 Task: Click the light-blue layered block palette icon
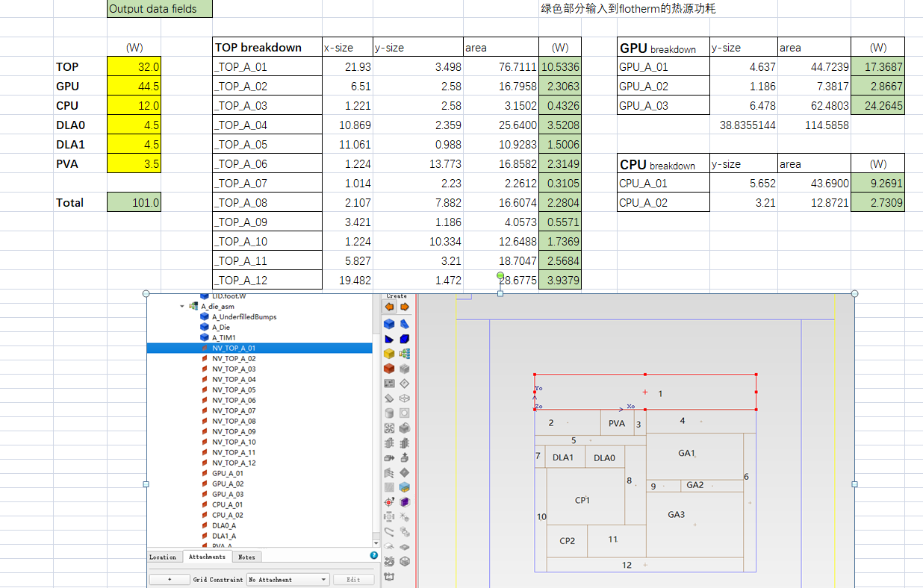pos(404,487)
